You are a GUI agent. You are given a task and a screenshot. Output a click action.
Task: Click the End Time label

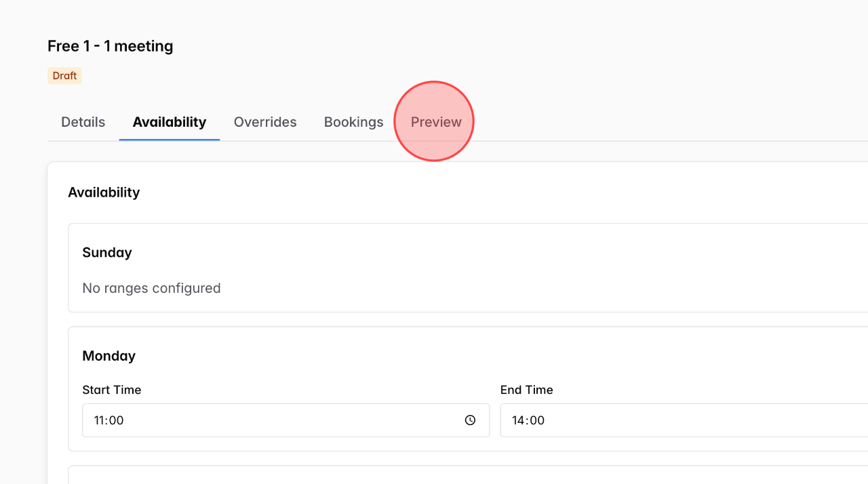tap(527, 390)
